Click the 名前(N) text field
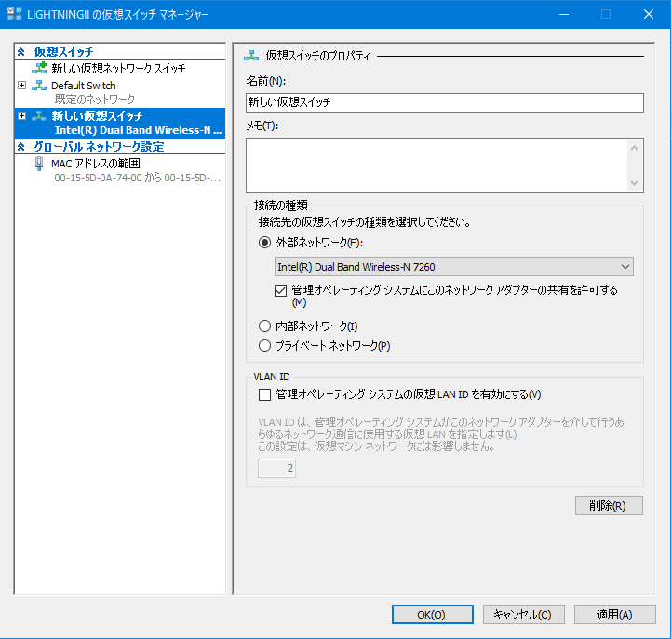 [x=445, y=103]
